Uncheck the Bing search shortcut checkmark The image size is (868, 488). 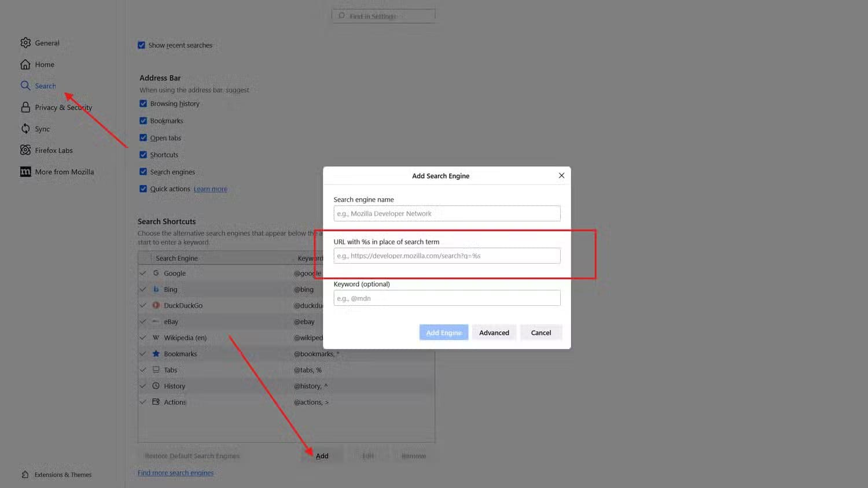coord(143,289)
